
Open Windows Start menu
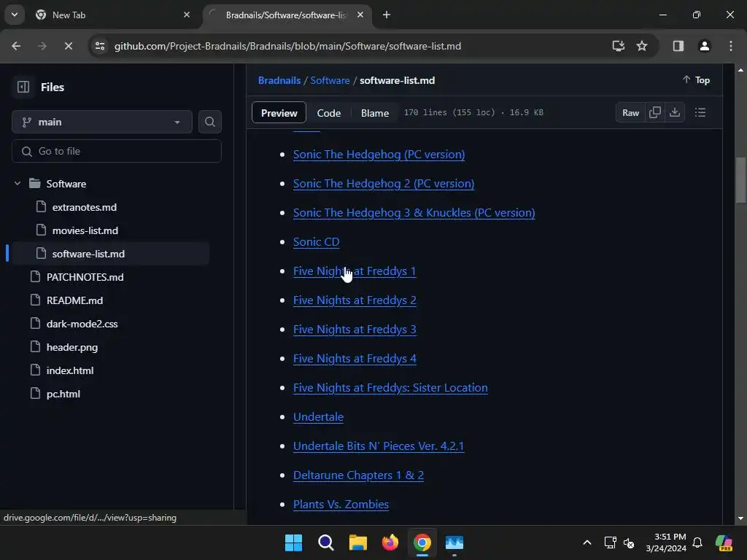pyautogui.click(x=293, y=542)
